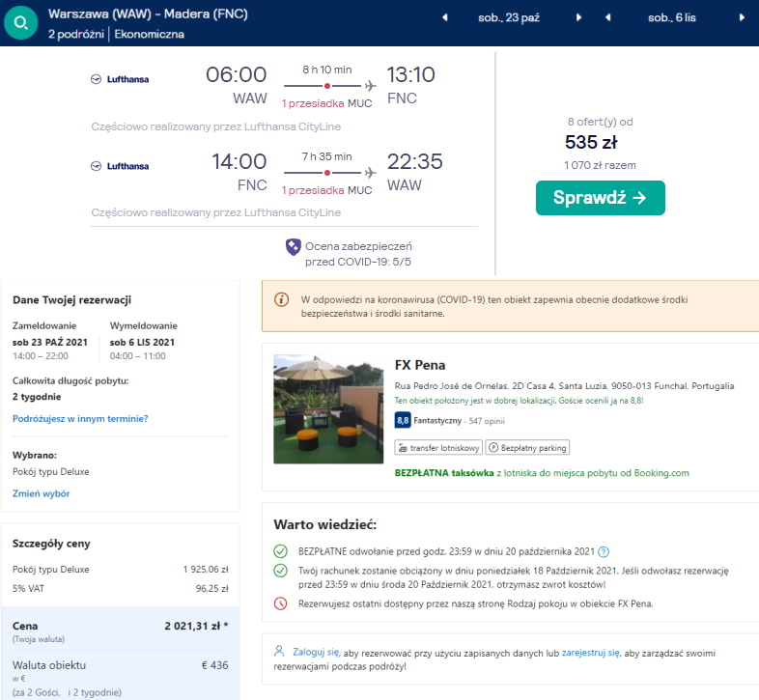
Task: Go to next day after sob., 6 lis
Action: tap(742, 18)
